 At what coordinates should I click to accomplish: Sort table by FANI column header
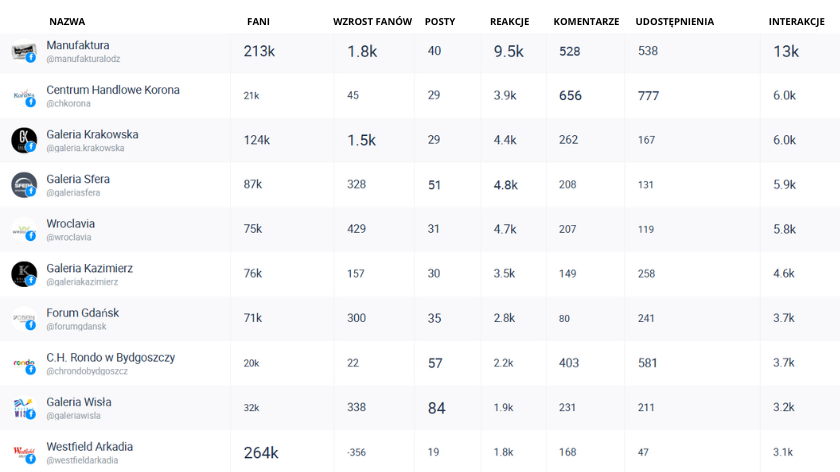point(257,21)
